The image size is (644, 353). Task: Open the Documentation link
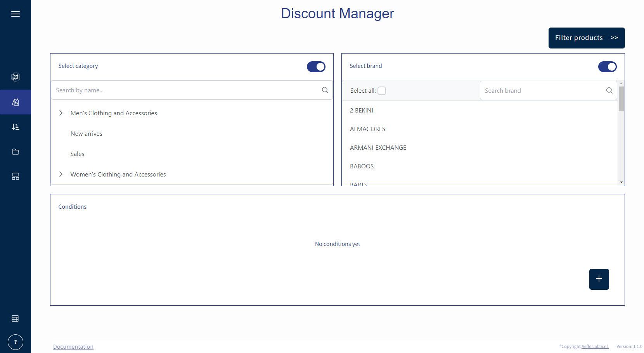[x=73, y=347]
